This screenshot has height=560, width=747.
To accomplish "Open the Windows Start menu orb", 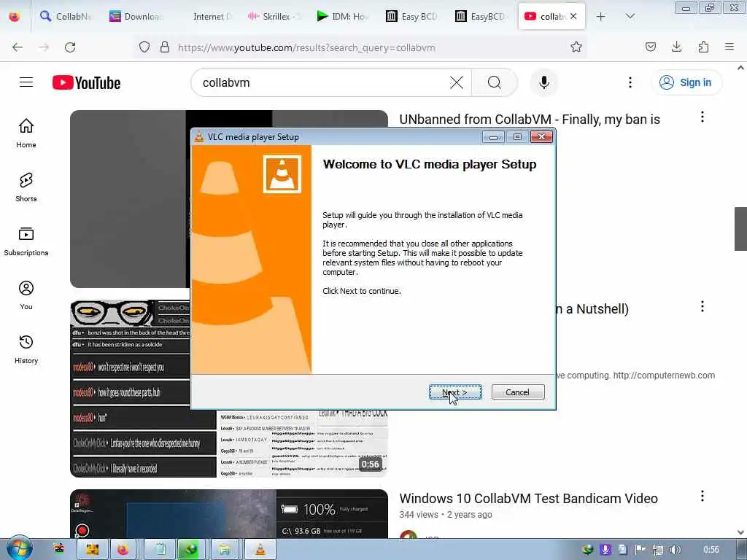I will pyautogui.click(x=19, y=548).
